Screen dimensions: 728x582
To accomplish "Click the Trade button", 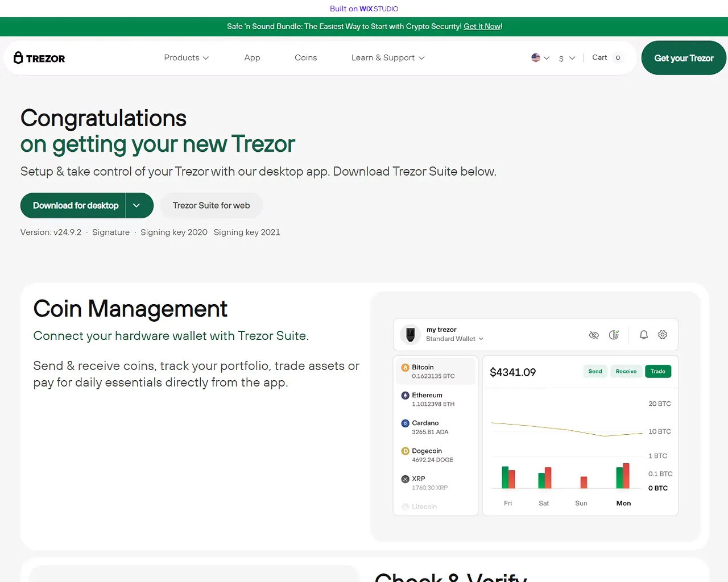I will [658, 371].
